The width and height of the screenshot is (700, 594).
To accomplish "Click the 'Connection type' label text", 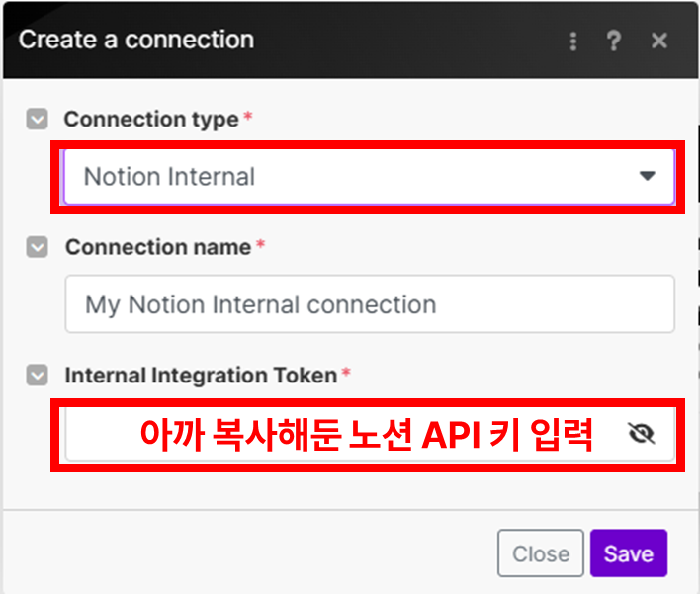I will tap(151, 120).
